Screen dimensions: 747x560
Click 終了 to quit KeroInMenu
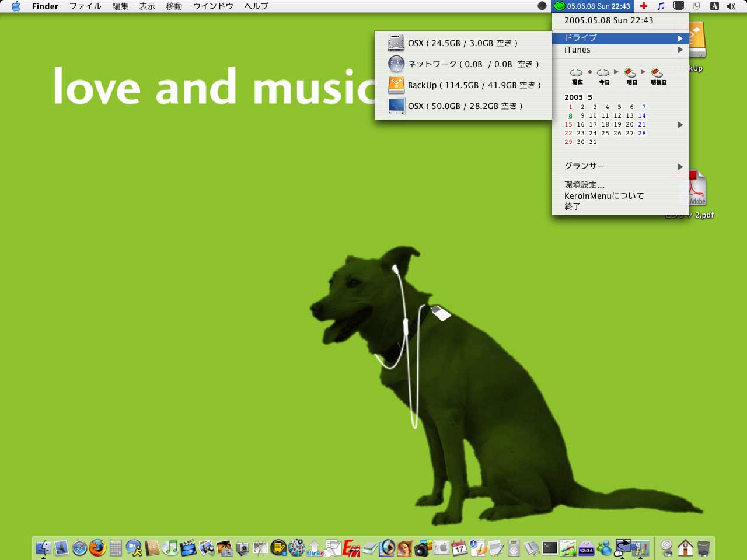[x=573, y=206]
